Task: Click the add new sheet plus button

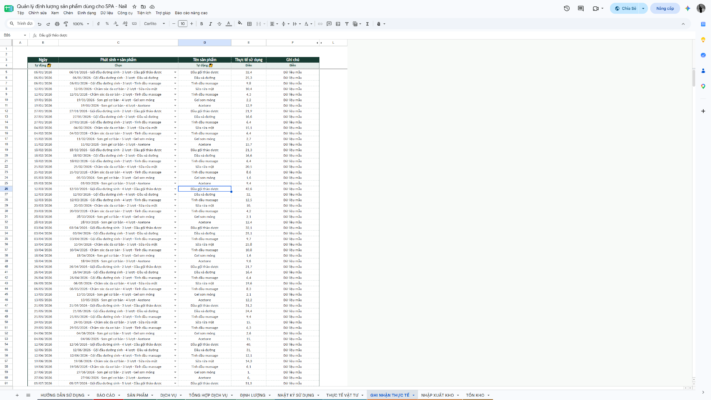Action: (17, 395)
